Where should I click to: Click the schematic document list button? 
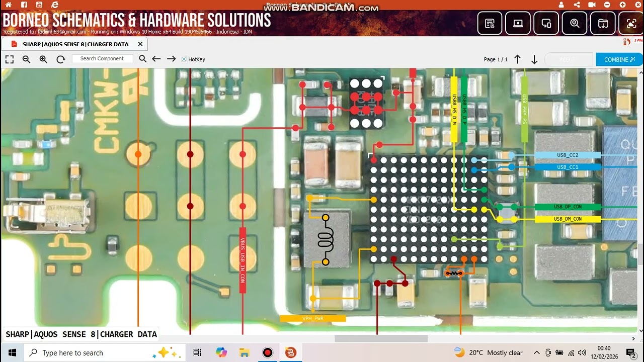pos(490,23)
